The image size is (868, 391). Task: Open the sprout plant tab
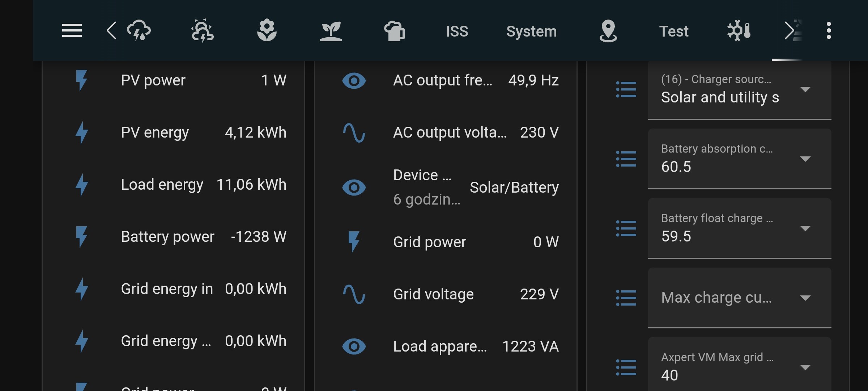tap(331, 31)
